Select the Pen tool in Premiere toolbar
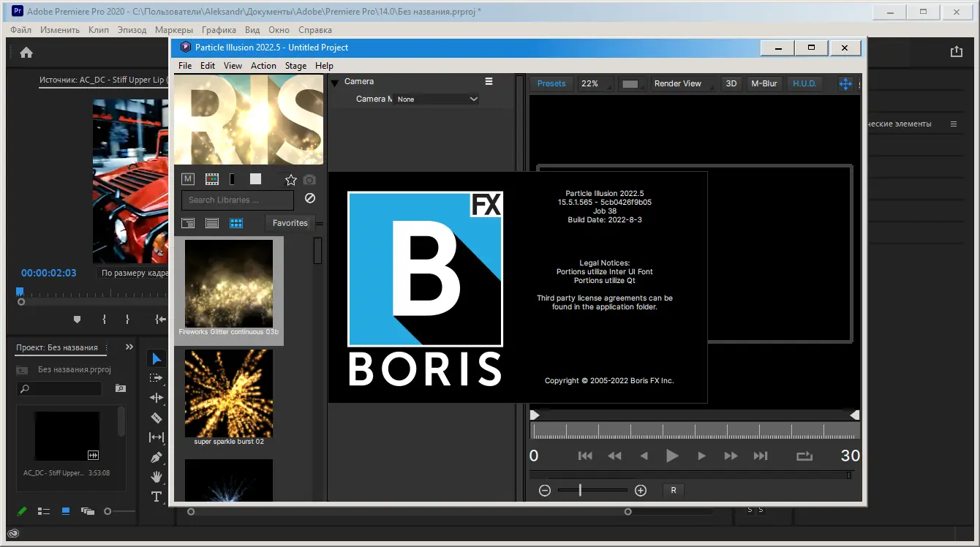 [x=156, y=457]
